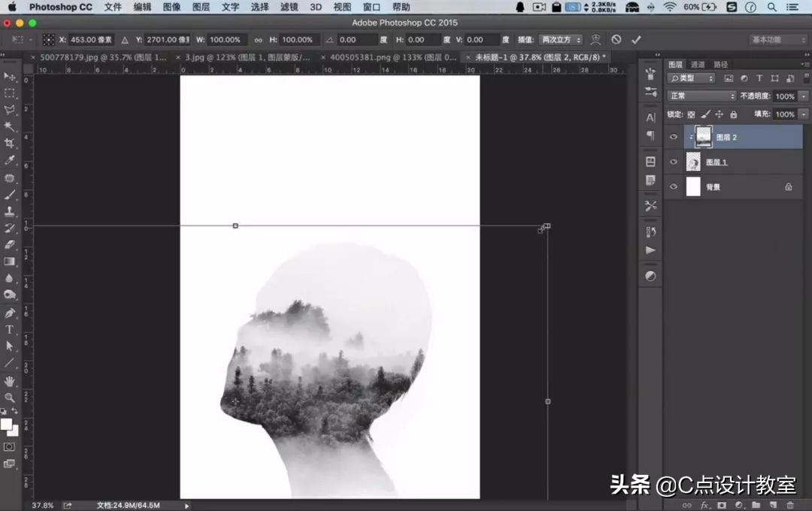The width and height of the screenshot is (812, 511).
Task: Select the Pen tool
Action: [x=10, y=313]
